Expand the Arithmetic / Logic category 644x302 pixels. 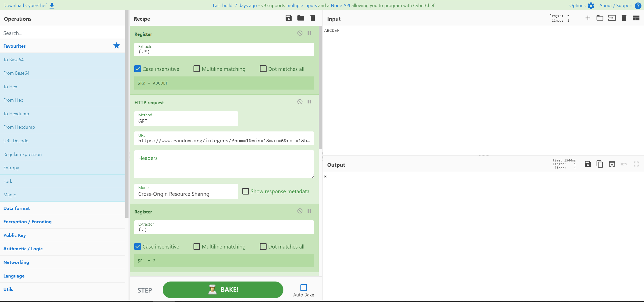click(22, 249)
